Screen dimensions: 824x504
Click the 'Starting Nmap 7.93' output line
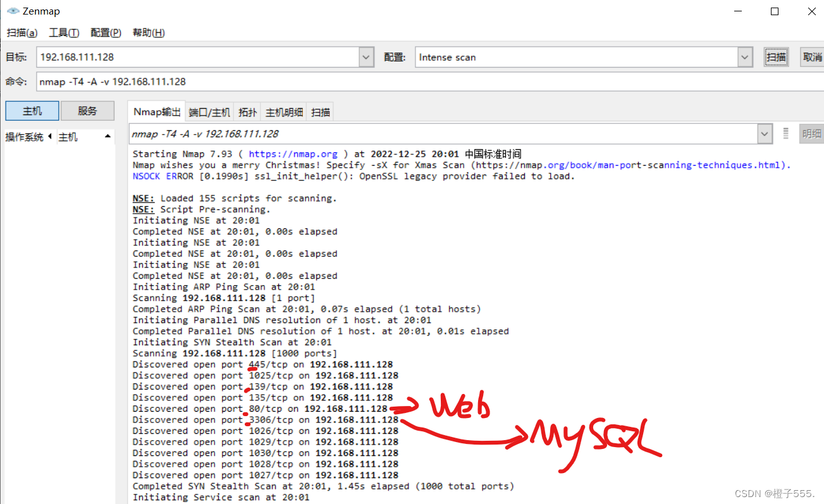[x=327, y=154]
